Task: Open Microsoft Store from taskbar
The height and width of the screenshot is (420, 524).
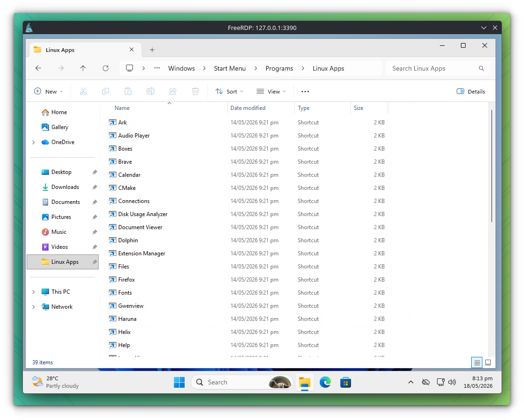Action: click(345, 382)
